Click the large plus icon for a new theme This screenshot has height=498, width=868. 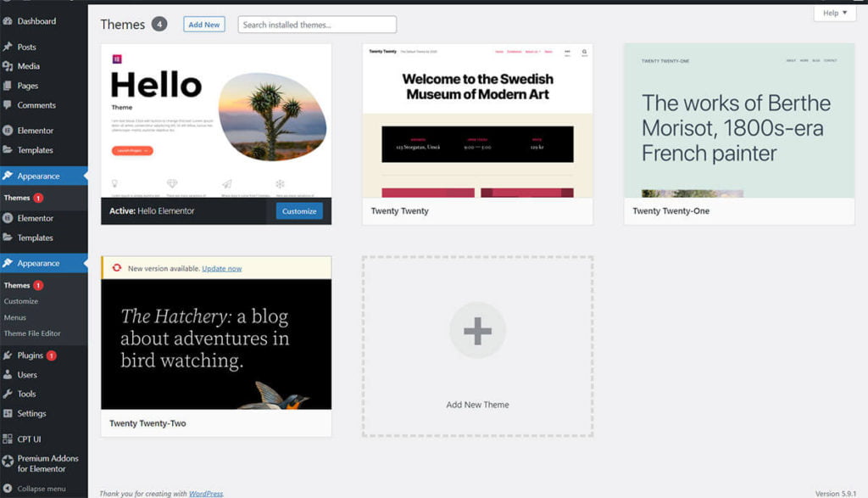point(477,331)
